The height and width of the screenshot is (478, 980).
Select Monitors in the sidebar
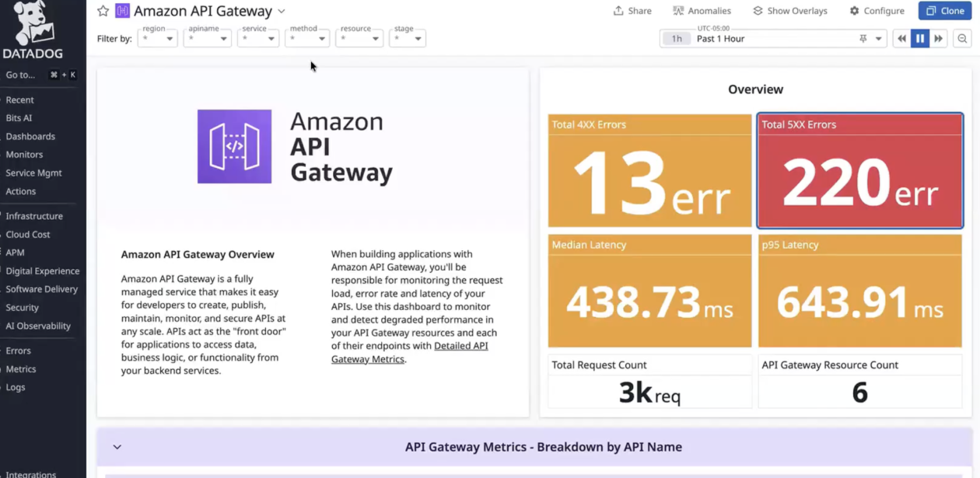pyautogui.click(x=23, y=154)
